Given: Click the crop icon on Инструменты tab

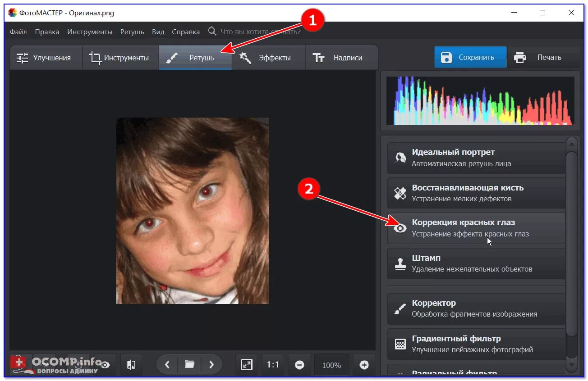Looking at the screenshot, I should (95, 58).
